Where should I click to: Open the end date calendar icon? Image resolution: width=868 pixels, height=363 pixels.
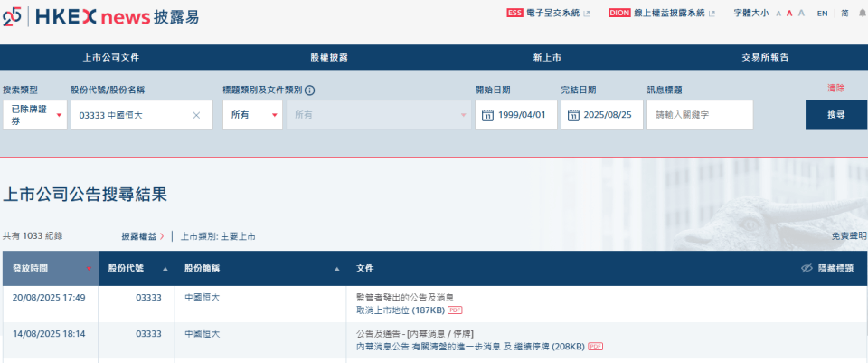(x=573, y=115)
